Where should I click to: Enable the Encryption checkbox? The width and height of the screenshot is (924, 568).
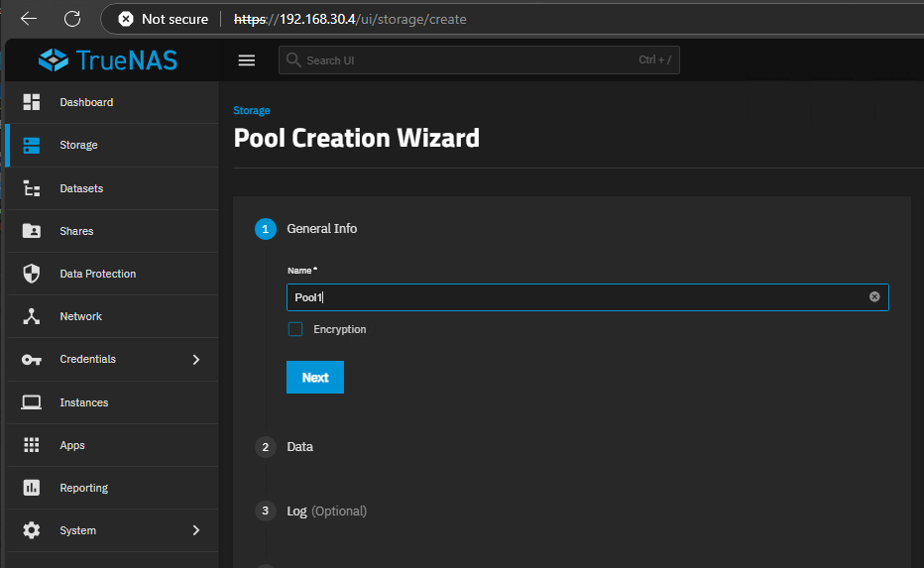point(295,329)
